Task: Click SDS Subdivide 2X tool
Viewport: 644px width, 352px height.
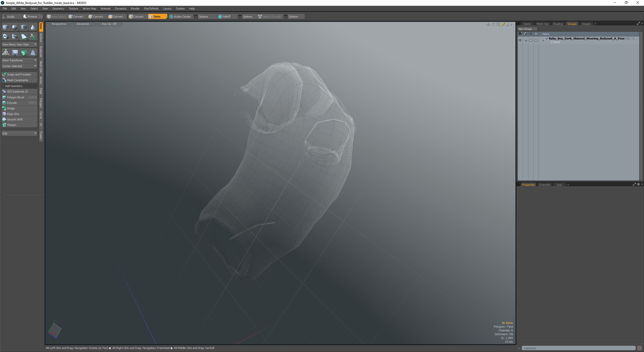Action: tap(19, 92)
